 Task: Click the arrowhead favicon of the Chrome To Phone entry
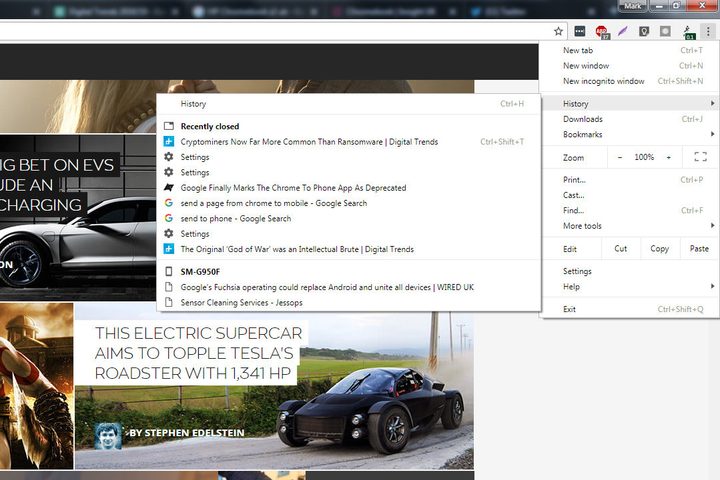(x=169, y=187)
